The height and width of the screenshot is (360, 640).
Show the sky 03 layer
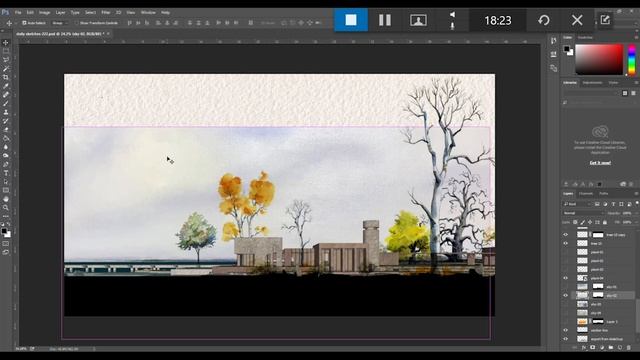point(566,304)
